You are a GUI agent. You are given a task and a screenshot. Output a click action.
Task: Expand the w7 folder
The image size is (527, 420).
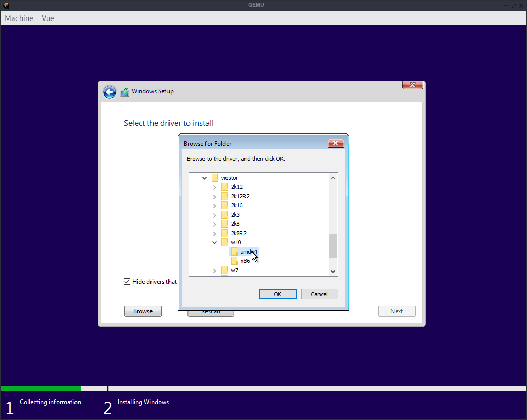pos(214,270)
